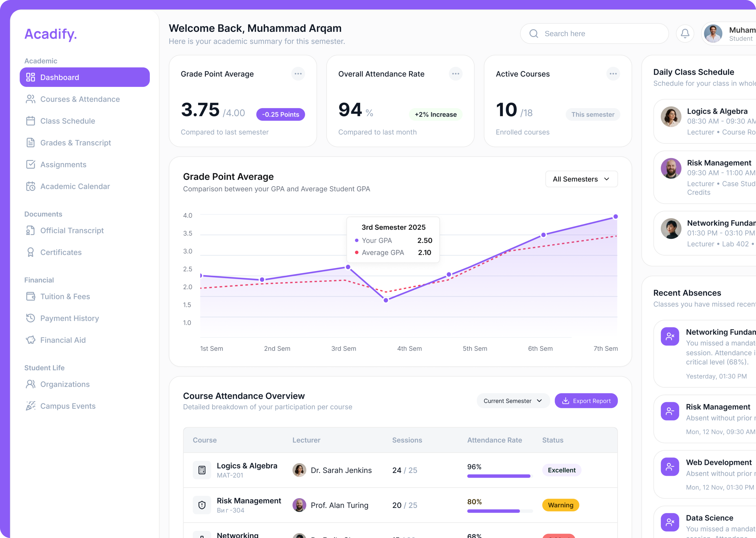
Task: Click the Web Development absence icon
Action: (670, 467)
